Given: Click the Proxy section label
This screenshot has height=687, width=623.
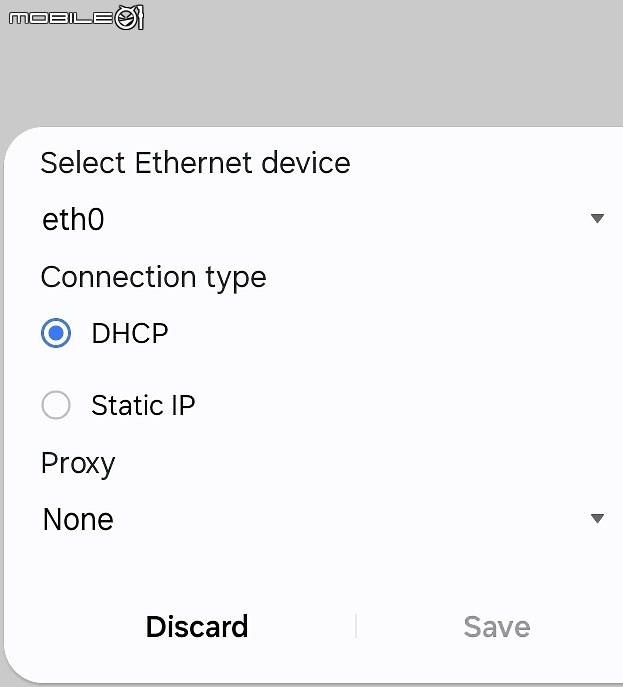Looking at the screenshot, I should [x=78, y=464].
